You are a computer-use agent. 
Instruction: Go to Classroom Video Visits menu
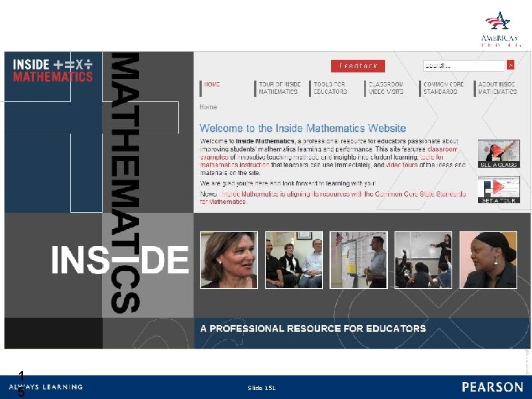coord(386,88)
